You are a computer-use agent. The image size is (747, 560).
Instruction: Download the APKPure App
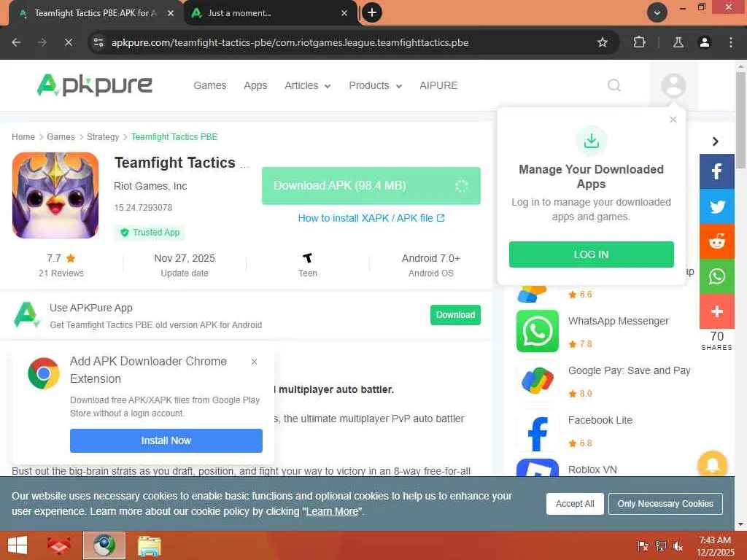455,315
